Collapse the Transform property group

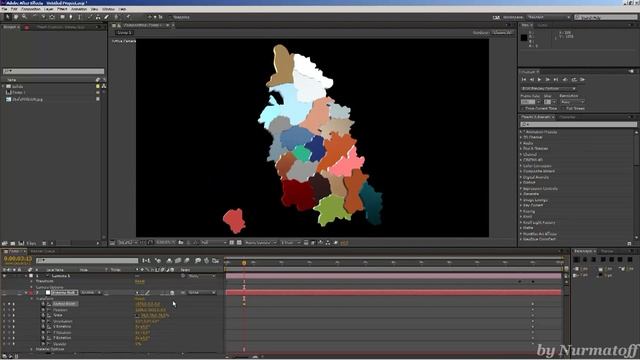[x=32, y=299]
